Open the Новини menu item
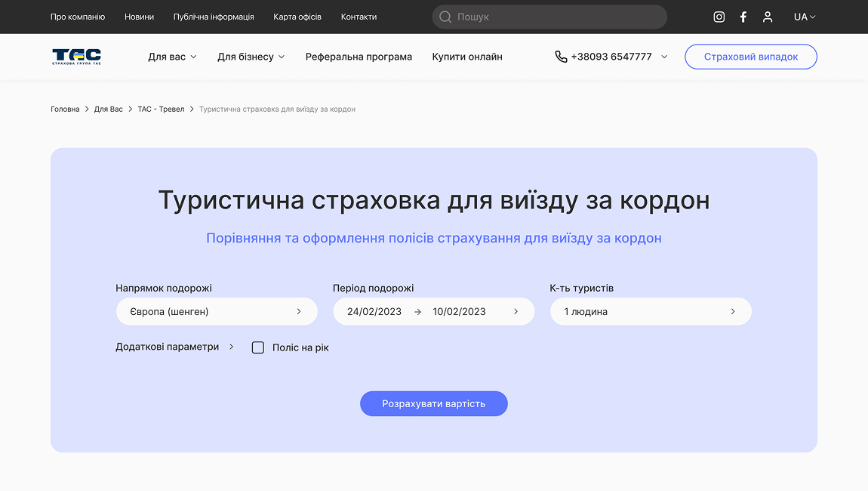 click(139, 16)
